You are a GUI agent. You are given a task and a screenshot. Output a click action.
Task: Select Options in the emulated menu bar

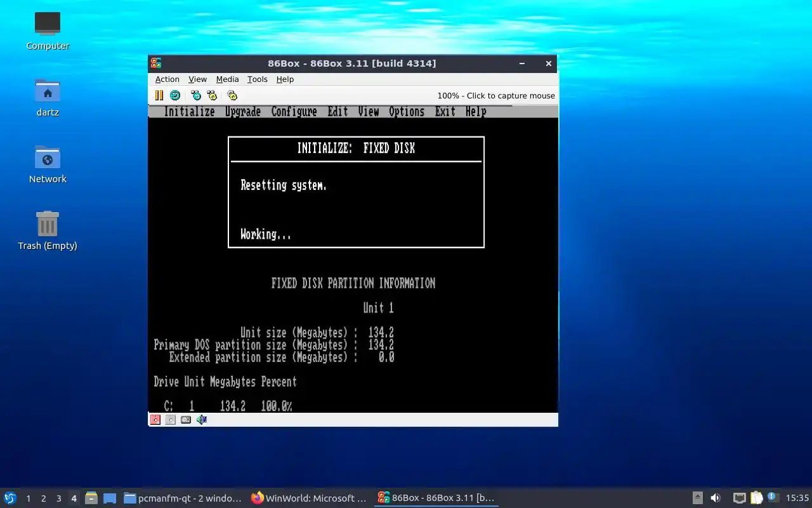coord(407,112)
